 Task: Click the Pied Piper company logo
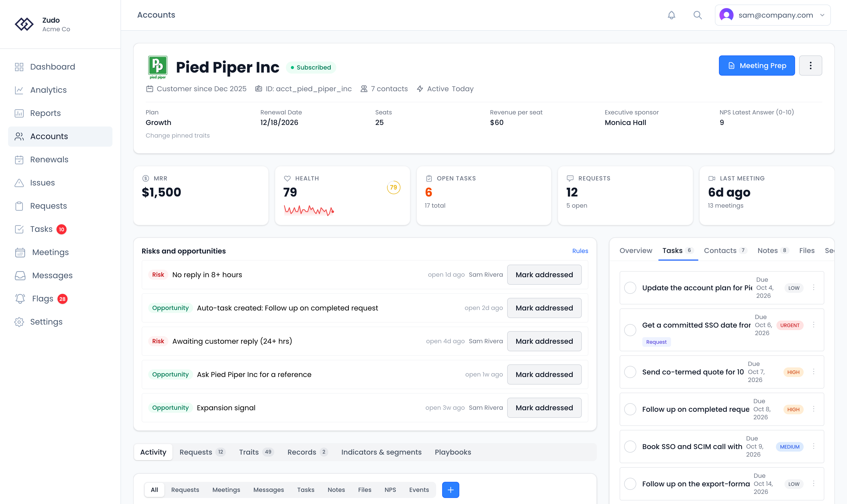pyautogui.click(x=158, y=67)
